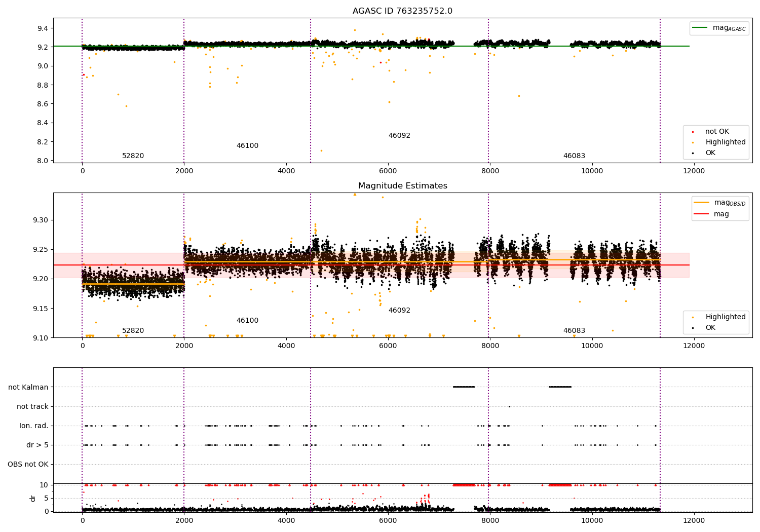This screenshot has height=532, width=760.
Task: Click x-tick 6000 under Magnitude Estimates plot
Action: pos(388,346)
